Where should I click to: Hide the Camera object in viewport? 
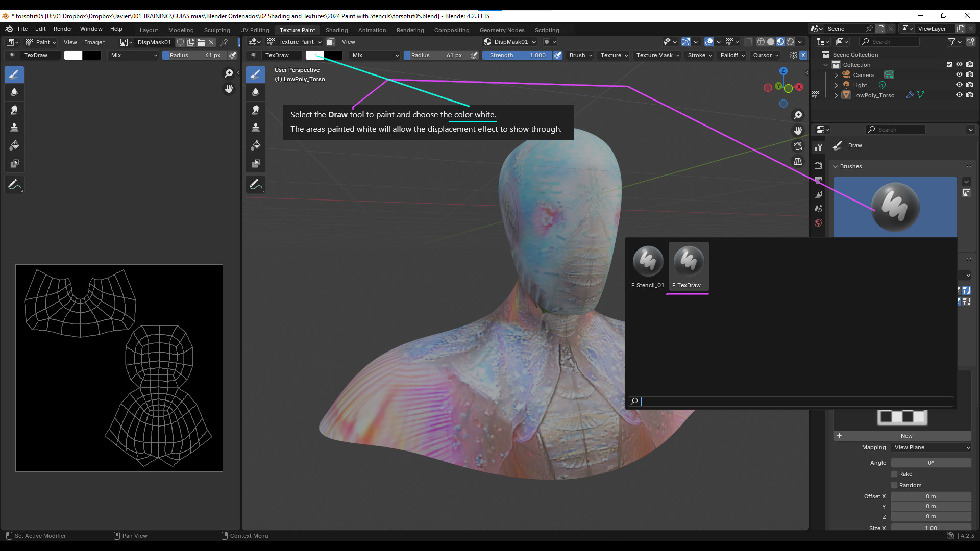(x=959, y=75)
